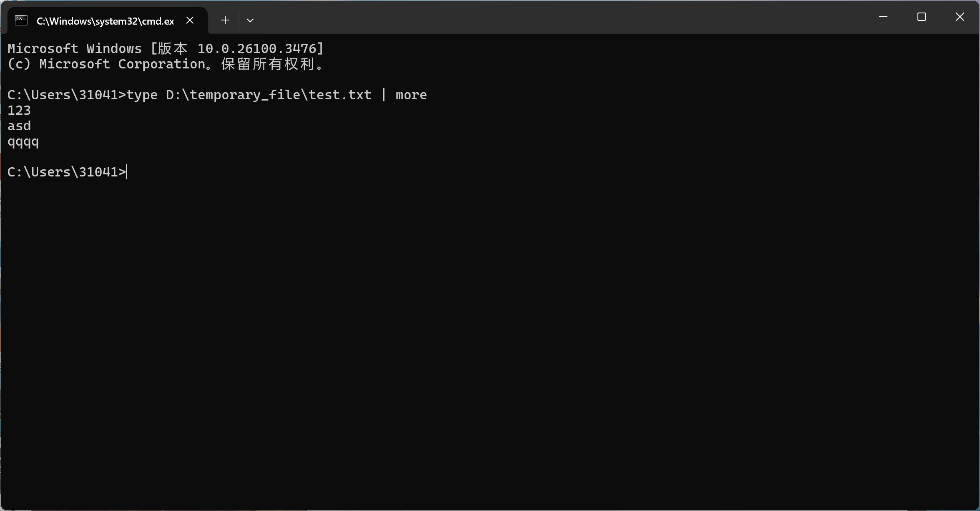Close the cmd.exe tab
This screenshot has height=511, width=980.
coord(190,20)
